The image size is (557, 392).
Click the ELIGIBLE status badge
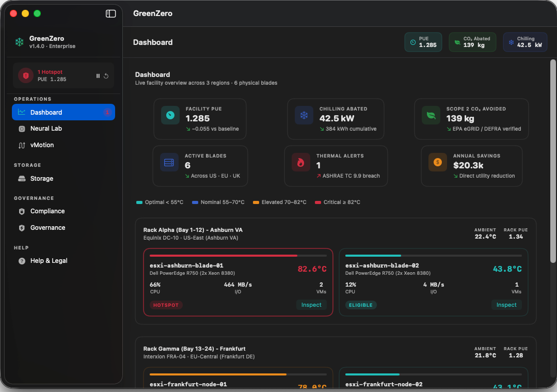[360, 305]
